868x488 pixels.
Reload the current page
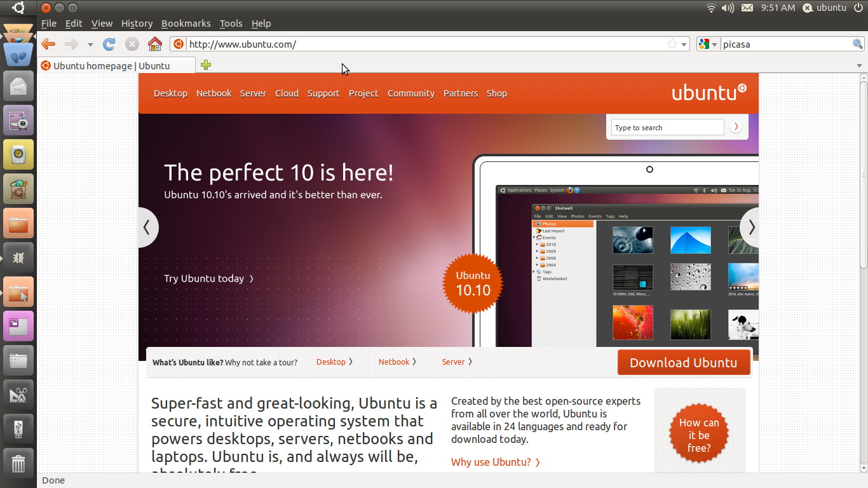click(x=108, y=44)
